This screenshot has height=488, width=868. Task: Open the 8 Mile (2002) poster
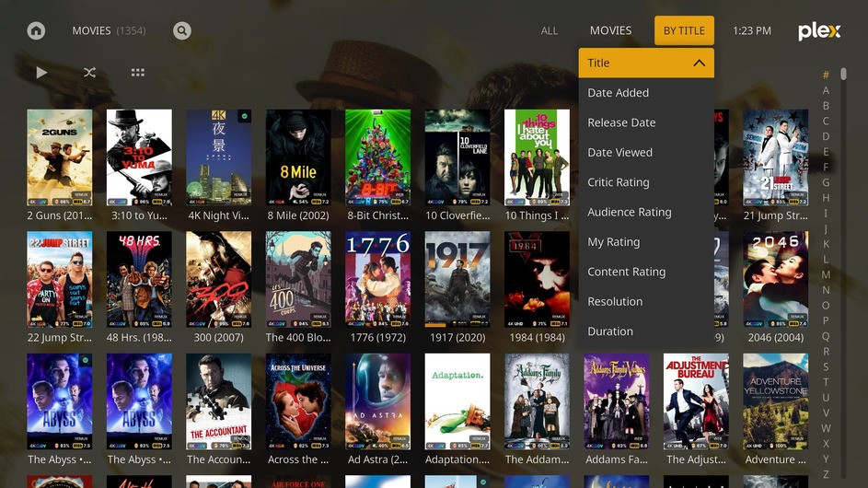pyautogui.click(x=298, y=157)
